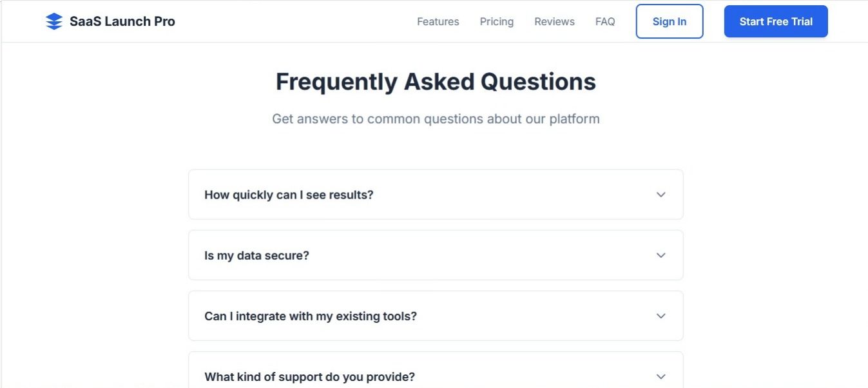Open the 'Can I integrate with my existing tools?' question

point(311,316)
